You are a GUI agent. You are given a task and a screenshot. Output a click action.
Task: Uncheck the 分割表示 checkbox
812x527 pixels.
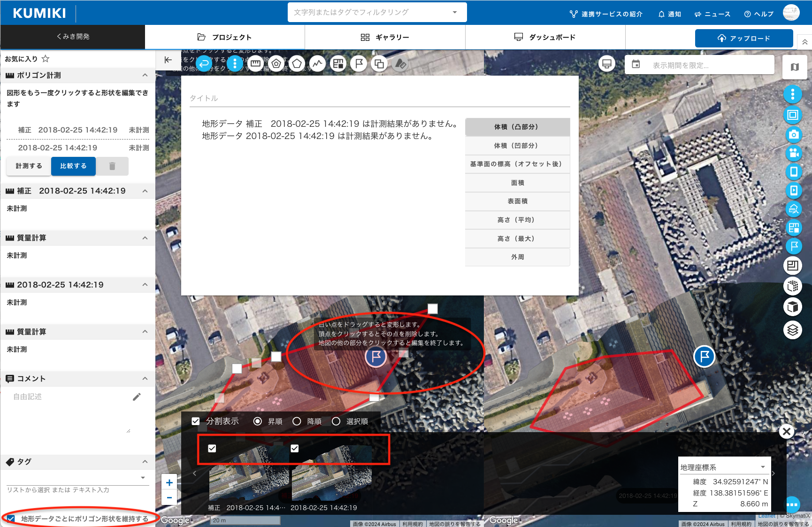click(196, 421)
